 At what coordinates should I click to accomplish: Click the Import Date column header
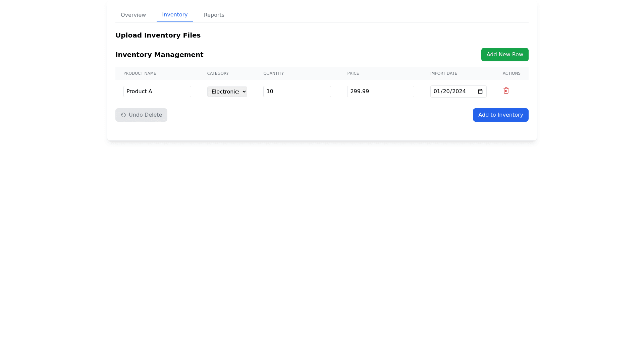[443, 73]
